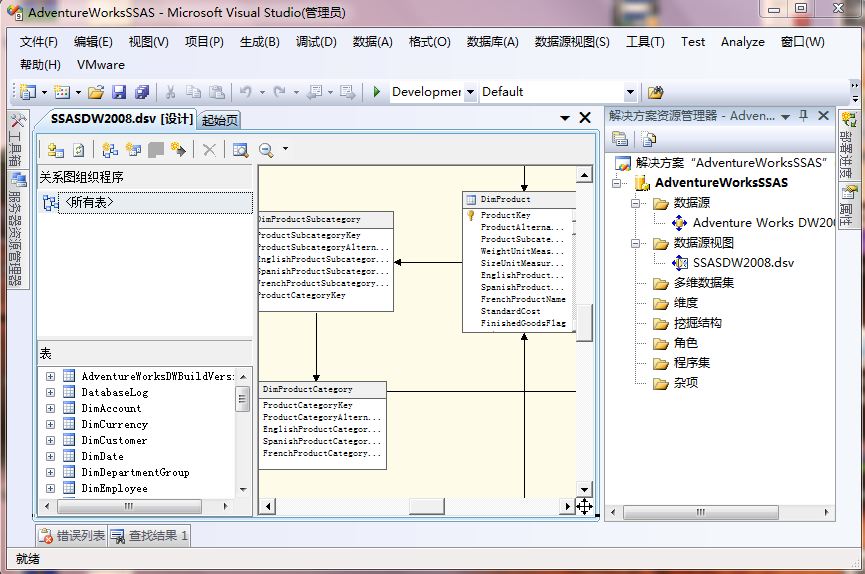The width and height of the screenshot is (865, 574).
Task: Click the ProductKey column in DimProduct
Action: click(505, 215)
